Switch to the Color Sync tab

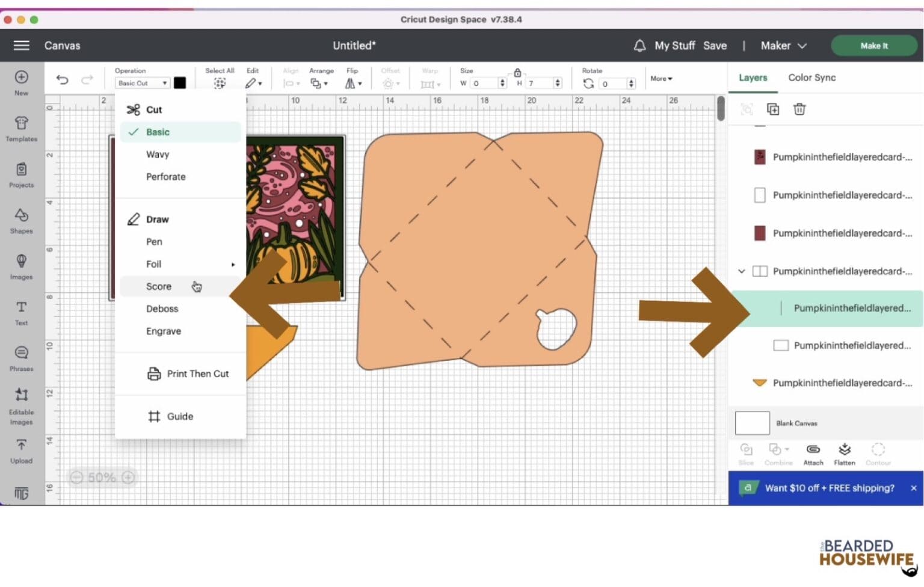[812, 78]
